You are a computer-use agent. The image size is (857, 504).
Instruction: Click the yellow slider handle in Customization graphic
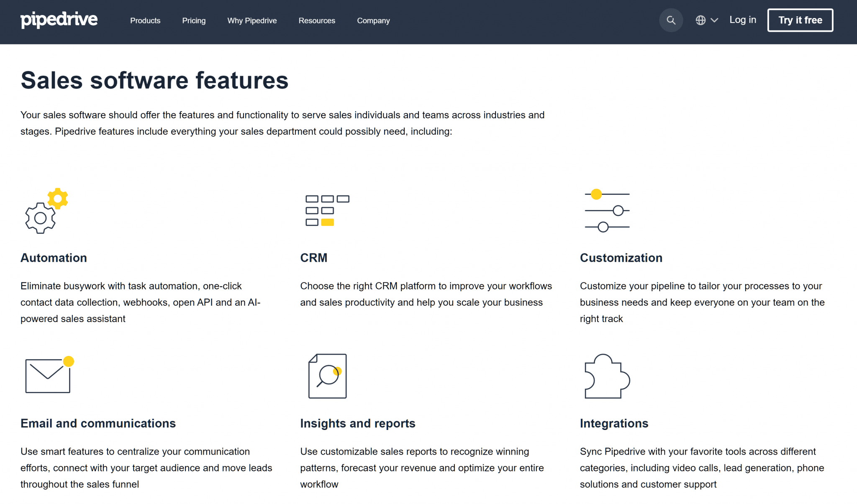pos(596,194)
